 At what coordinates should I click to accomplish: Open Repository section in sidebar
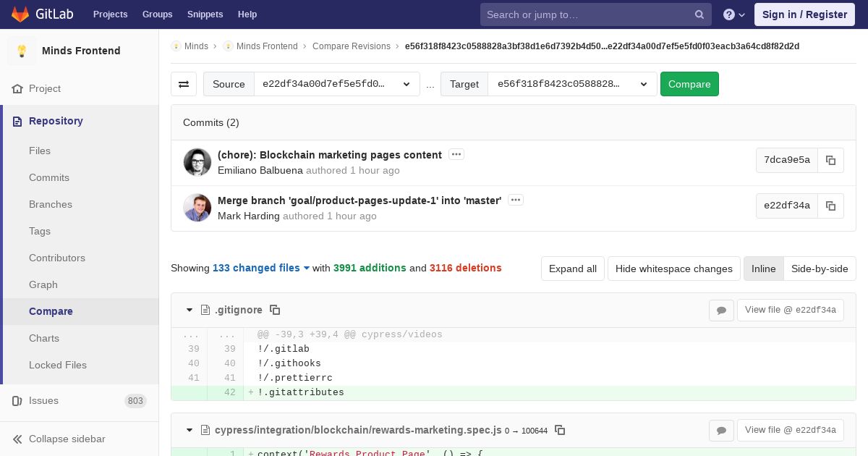pyautogui.click(x=81, y=121)
